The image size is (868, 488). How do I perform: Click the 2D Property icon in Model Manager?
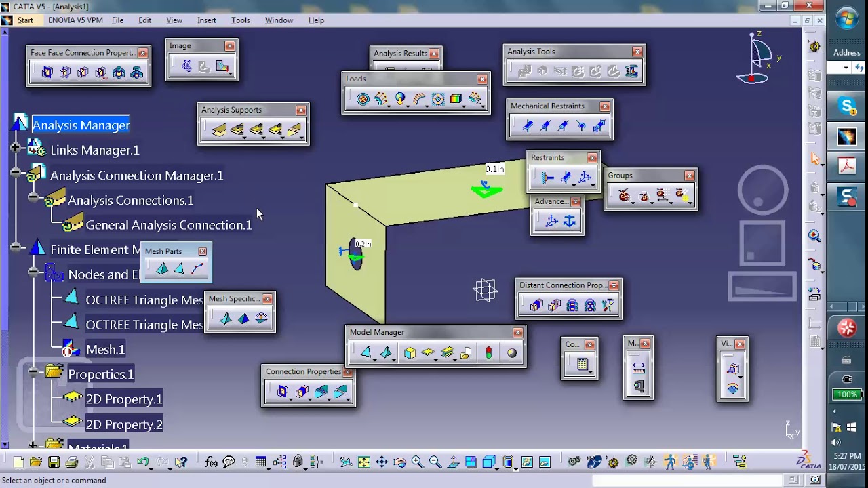(428, 352)
